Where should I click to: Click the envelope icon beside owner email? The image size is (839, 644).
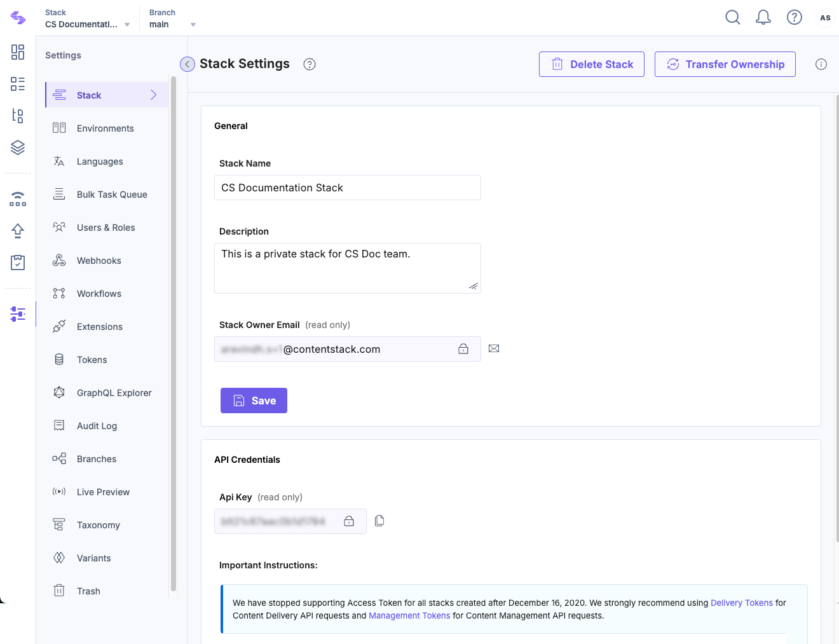coord(494,348)
